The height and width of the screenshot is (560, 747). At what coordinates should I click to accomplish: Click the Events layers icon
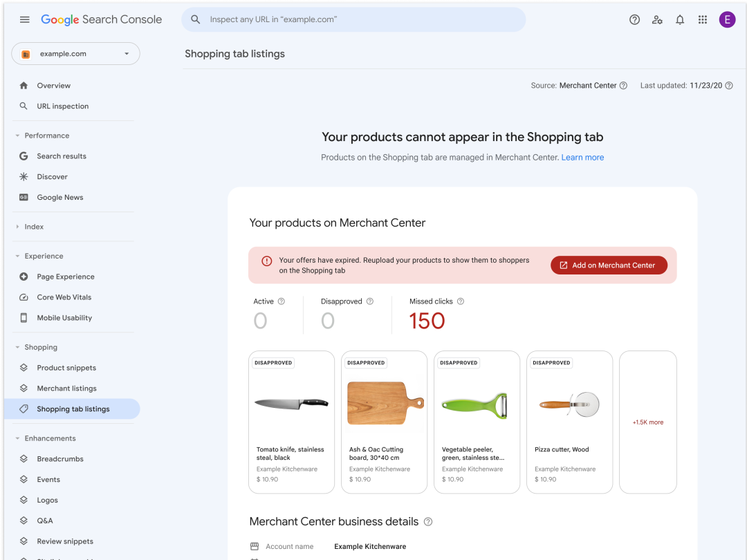click(x=24, y=480)
